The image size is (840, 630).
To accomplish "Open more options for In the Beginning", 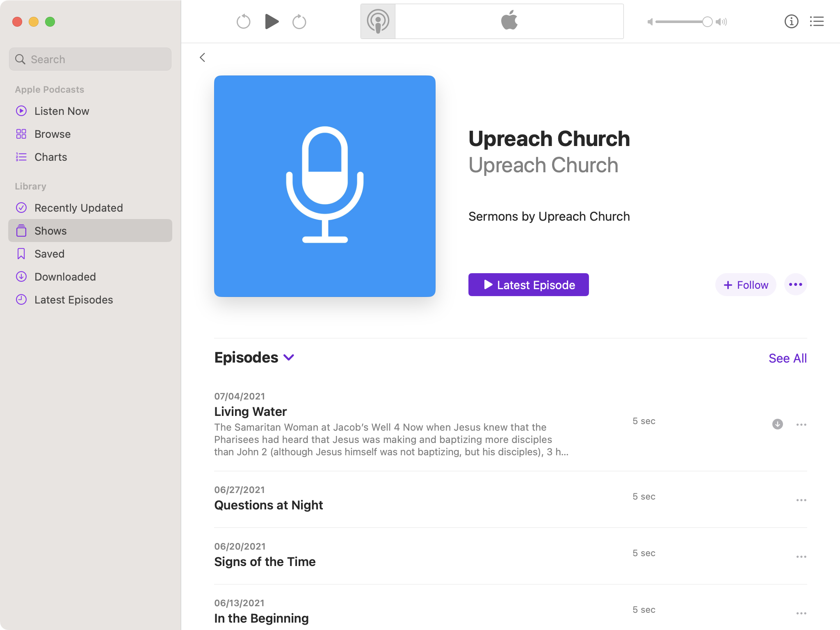I will (801, 614).
